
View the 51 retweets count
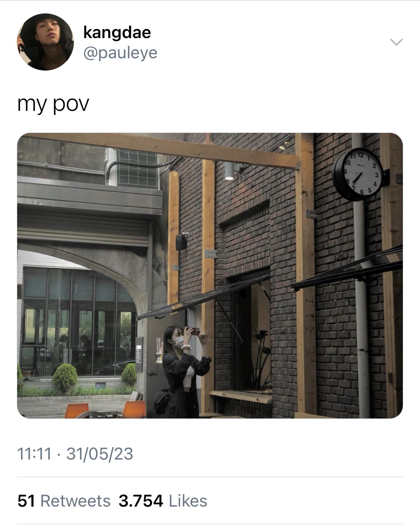(26, 501)
